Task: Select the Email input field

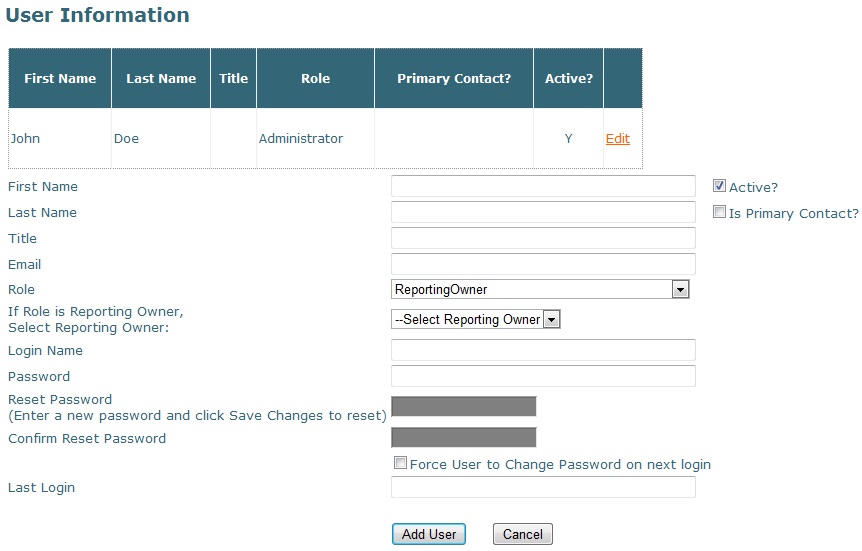Action: [543, 264]
